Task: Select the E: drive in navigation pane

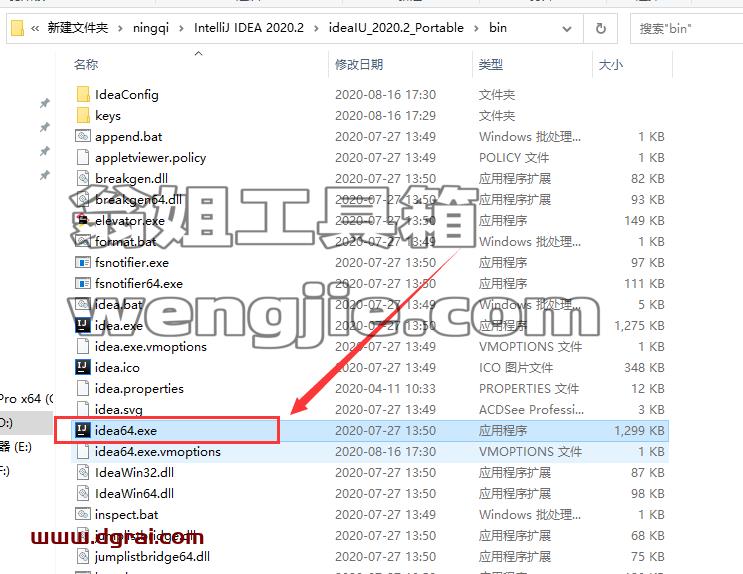Action: click(16, 446)
